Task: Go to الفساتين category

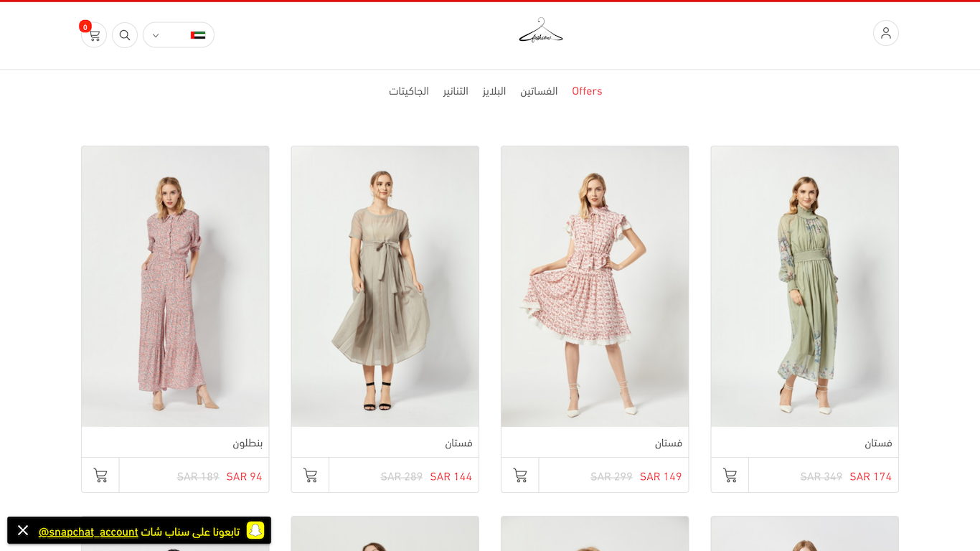Action: coord(539,91)
